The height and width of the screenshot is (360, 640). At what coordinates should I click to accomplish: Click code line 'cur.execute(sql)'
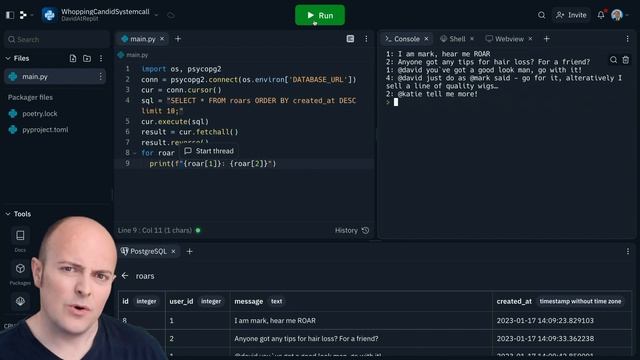(175, 122)
